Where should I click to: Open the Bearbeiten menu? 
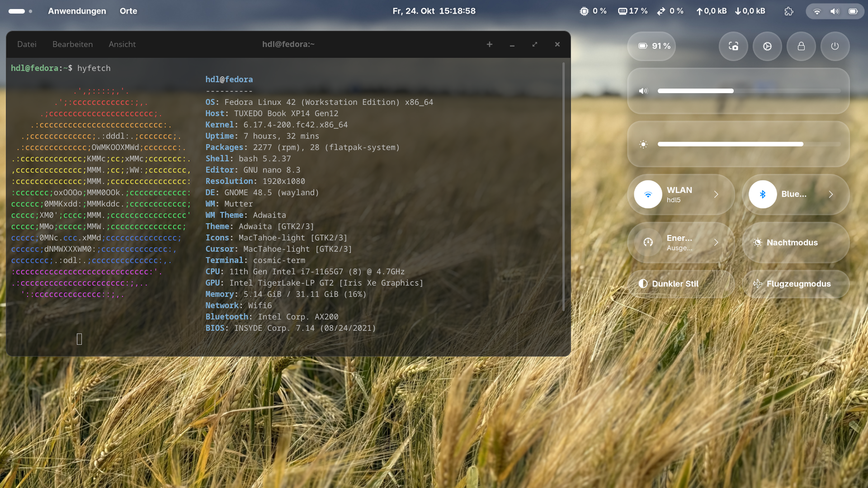click(x=72, y=44)
